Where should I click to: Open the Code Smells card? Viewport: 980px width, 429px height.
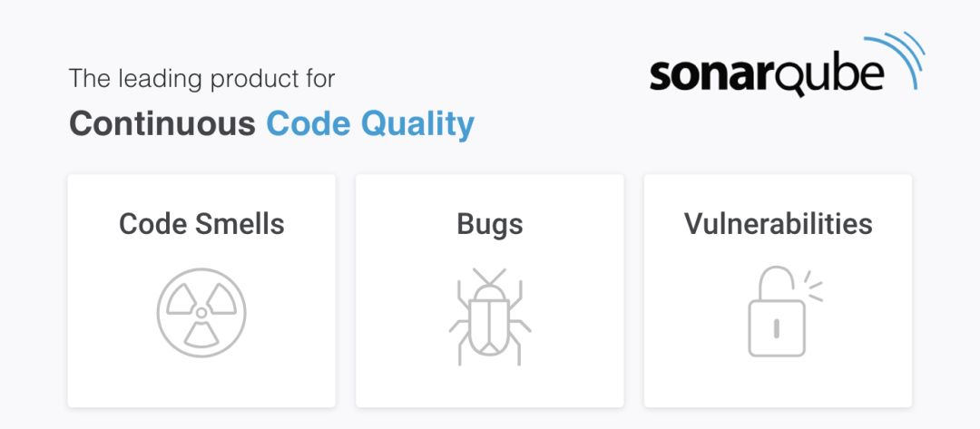click(201, 291)
